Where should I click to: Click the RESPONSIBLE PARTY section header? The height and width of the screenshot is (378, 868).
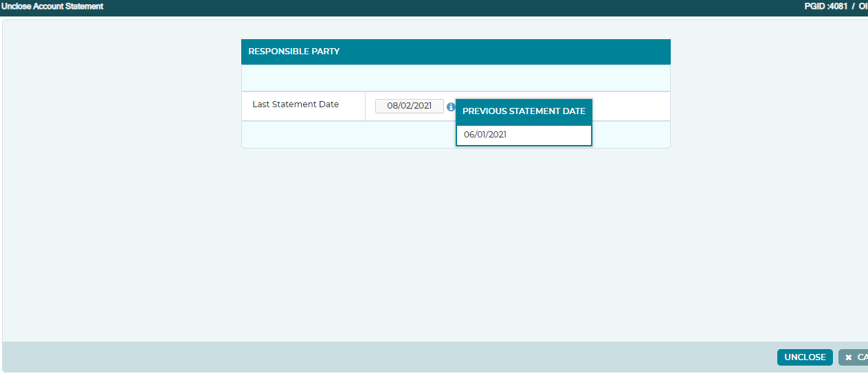456,52
